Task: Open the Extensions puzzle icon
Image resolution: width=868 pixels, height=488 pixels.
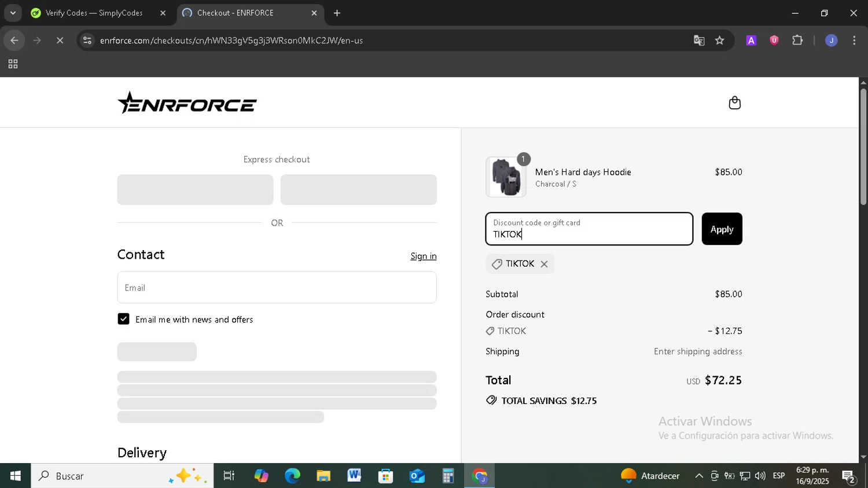Action: pos(797,41)
